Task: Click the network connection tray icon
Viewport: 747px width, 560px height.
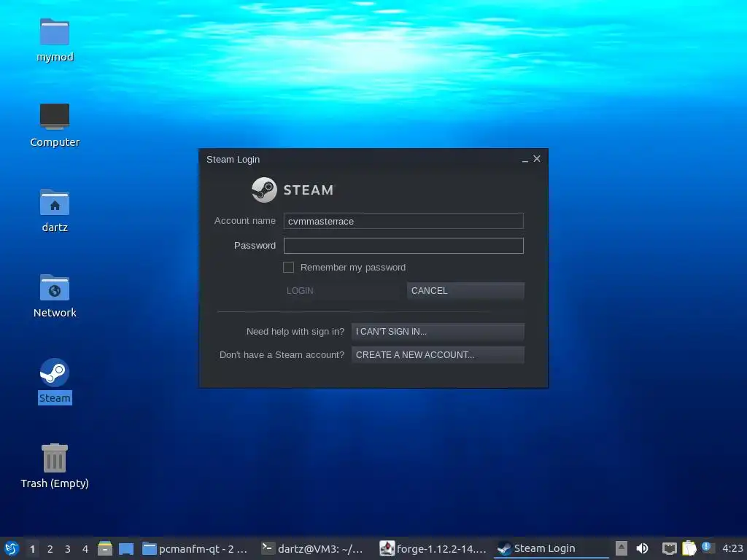Action: point(670,548)
